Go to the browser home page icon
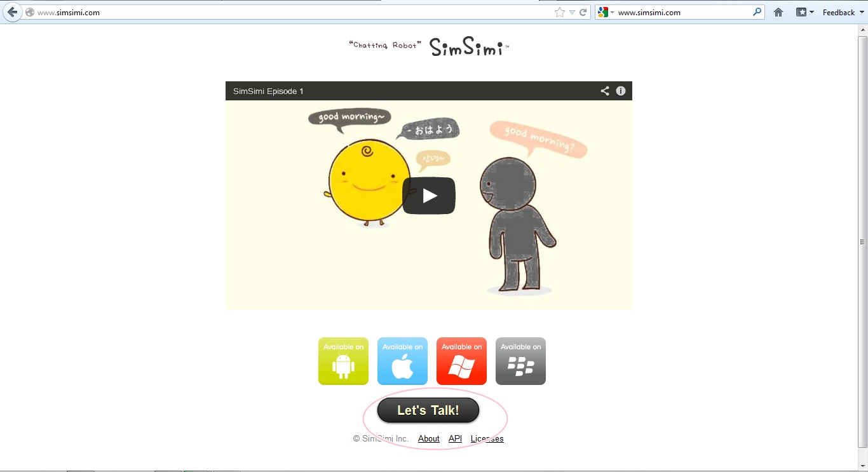The height and width of the screenshot is (472, 868). coord(778,12)
